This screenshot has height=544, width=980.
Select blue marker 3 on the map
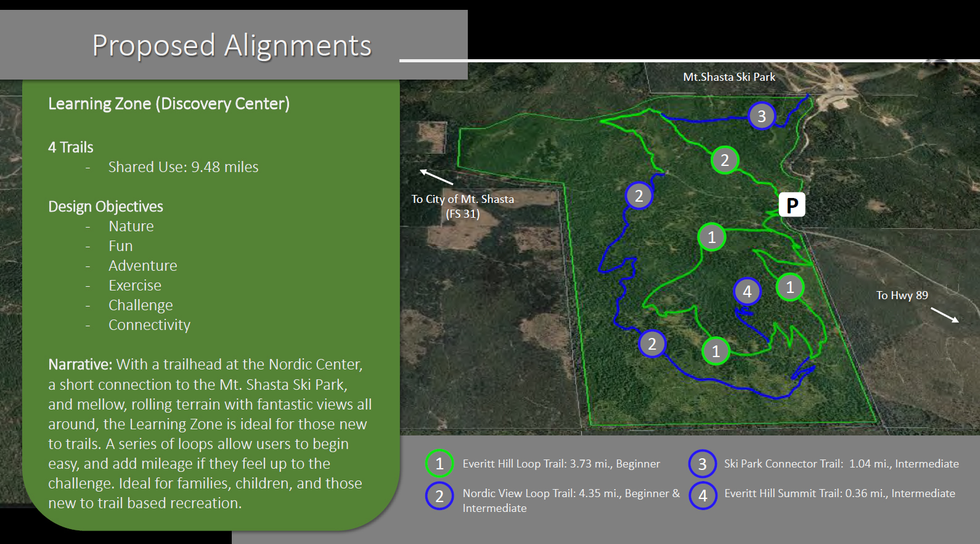(x=762, y=116)
